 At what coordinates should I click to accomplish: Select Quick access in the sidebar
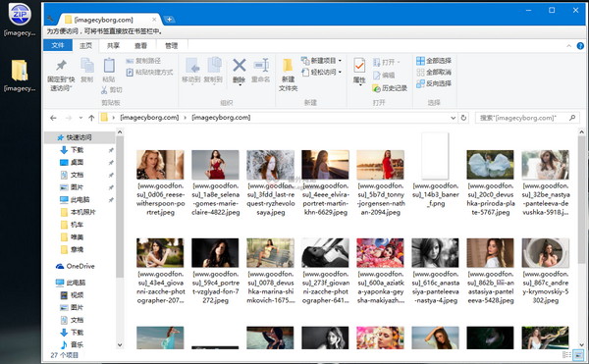click(x=80, y=137)
